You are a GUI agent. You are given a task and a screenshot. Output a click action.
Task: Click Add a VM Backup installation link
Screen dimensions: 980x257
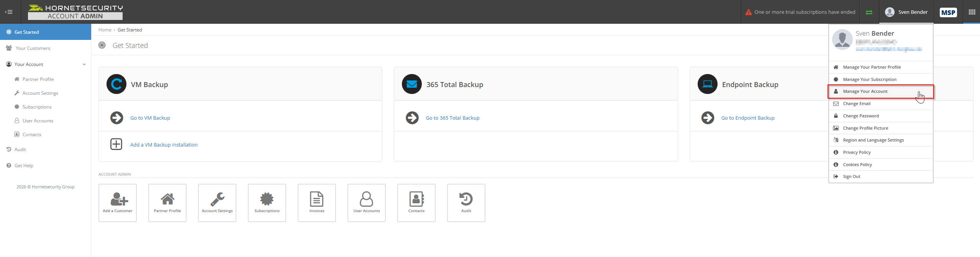164,145
